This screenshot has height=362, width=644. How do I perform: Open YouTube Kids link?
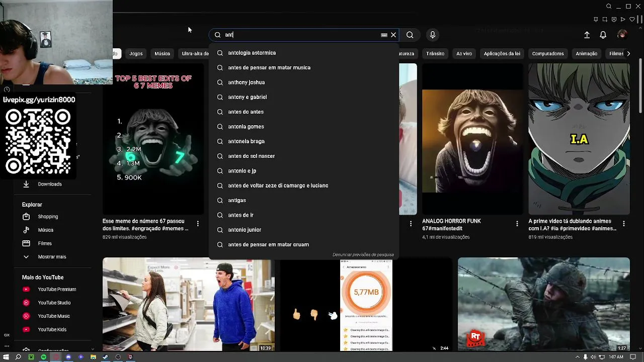point(52,329)
